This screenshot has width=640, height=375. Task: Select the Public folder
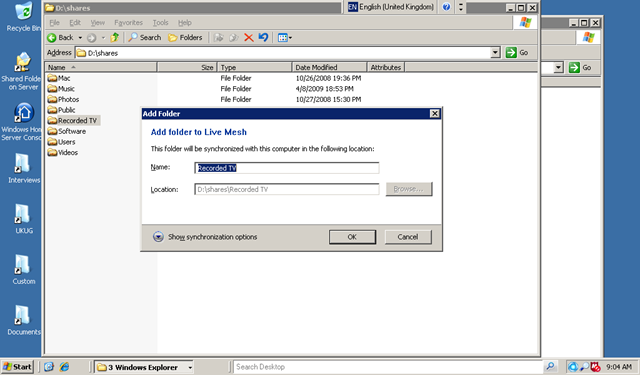[61, 110]
